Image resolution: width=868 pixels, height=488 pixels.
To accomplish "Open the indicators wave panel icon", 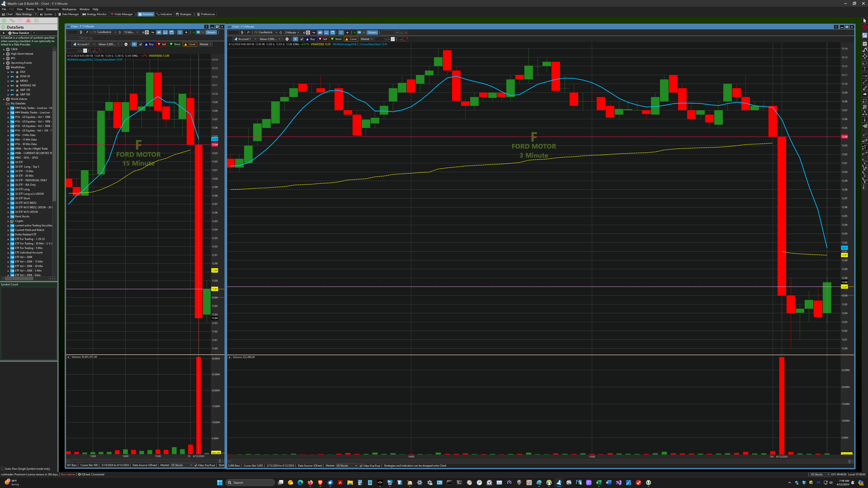I will click(12, 21).
